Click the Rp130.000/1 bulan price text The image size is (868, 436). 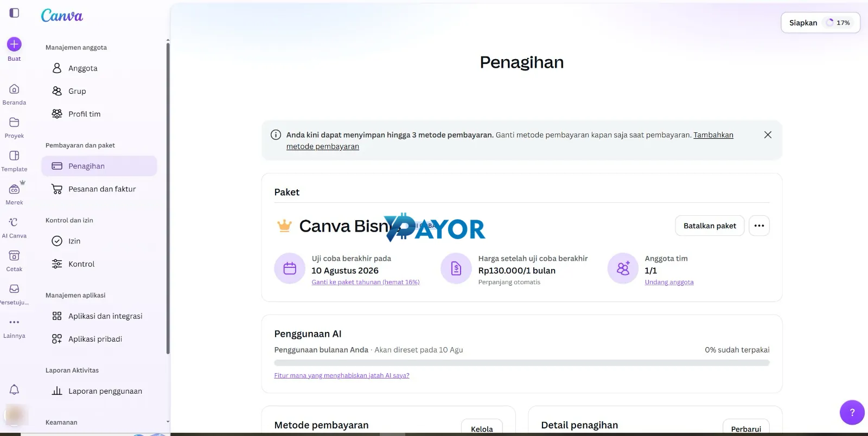click(517, 271)
